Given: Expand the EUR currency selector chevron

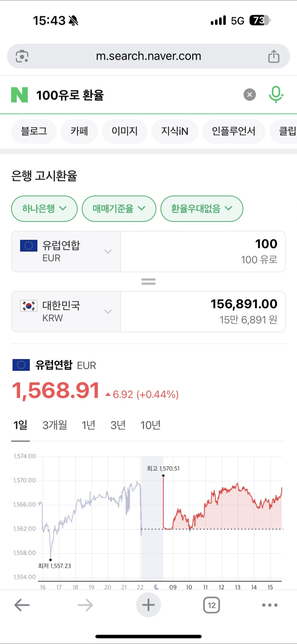Looking at the screenshot, I should (107, 251).
